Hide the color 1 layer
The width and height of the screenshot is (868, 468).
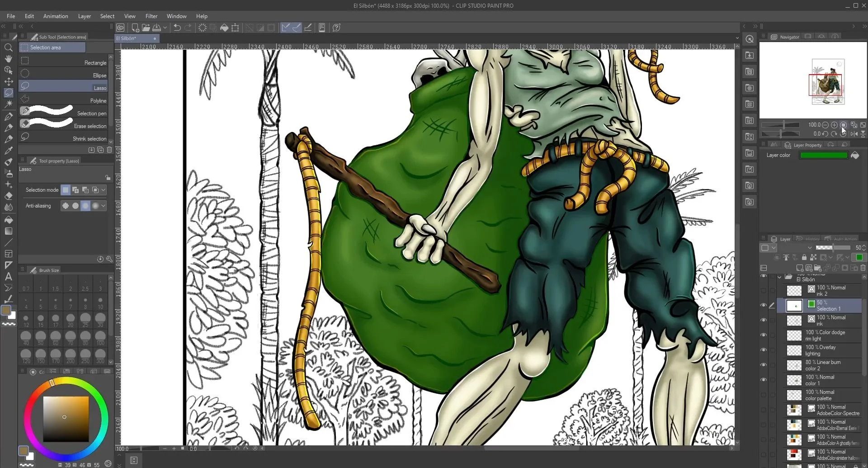(x=764, y=380)
